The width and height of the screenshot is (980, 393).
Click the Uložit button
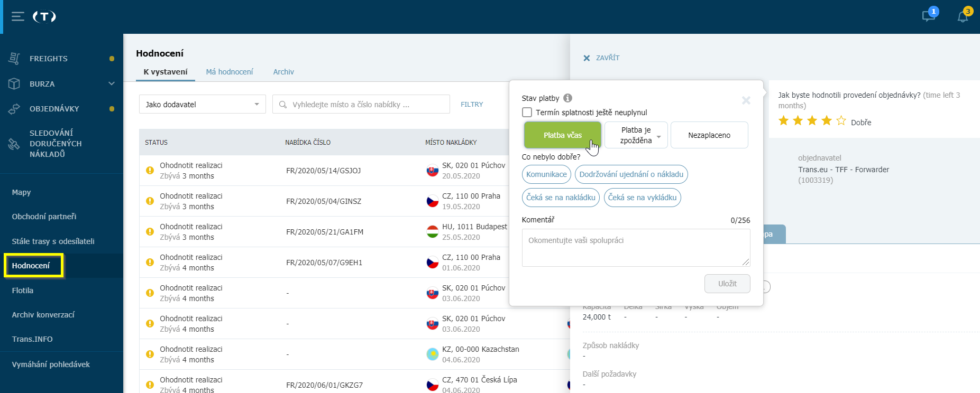tap(727, 284)
